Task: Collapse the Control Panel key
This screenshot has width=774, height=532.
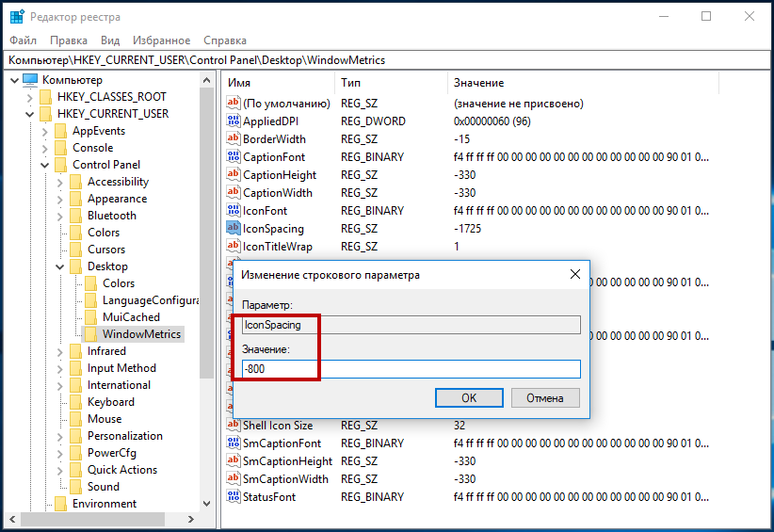Action: pos(44,165)
